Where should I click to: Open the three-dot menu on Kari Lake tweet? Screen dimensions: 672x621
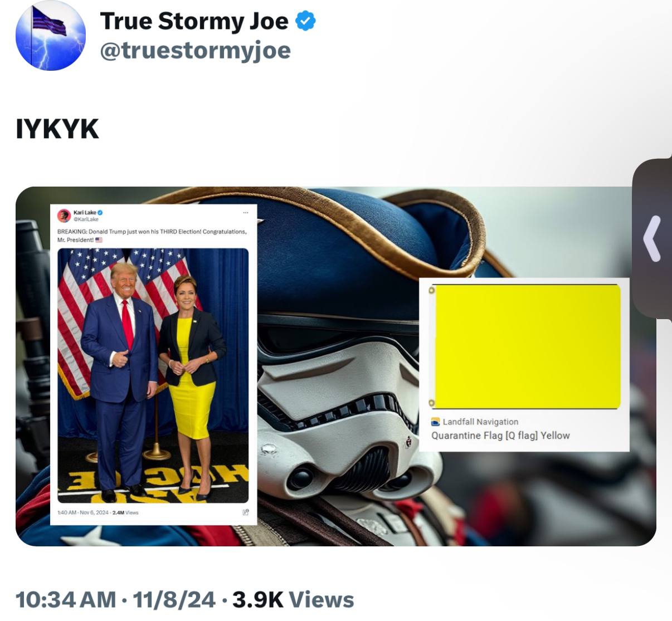coord(245,213)
